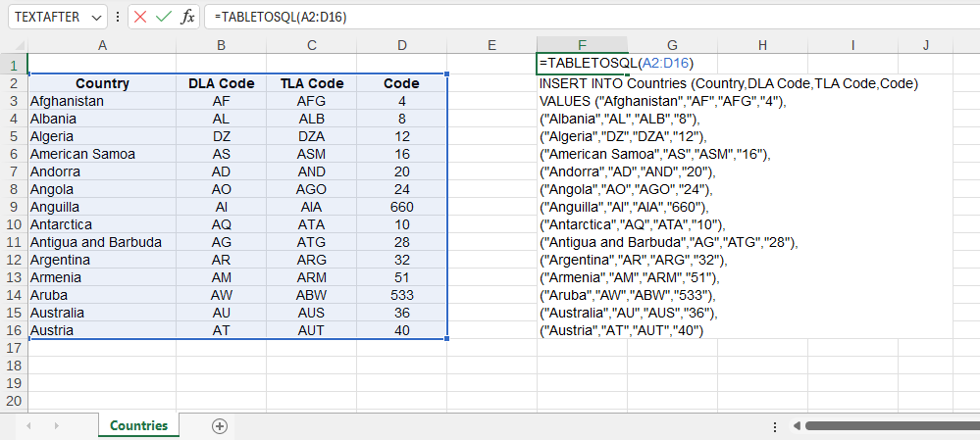The width and height of the screenshot is (980, 440).
Task: Confirm the formula with the green checkmark
Action: point(164,18)
